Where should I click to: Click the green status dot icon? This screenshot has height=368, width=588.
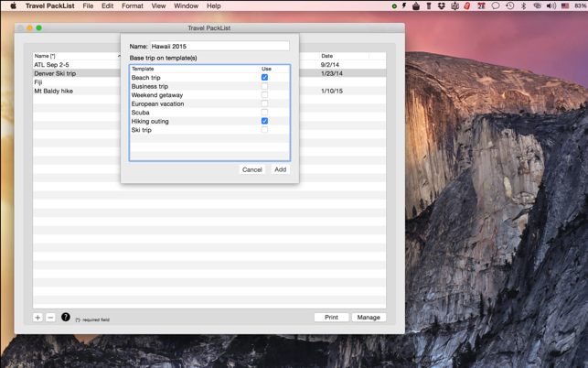point(394,6)
